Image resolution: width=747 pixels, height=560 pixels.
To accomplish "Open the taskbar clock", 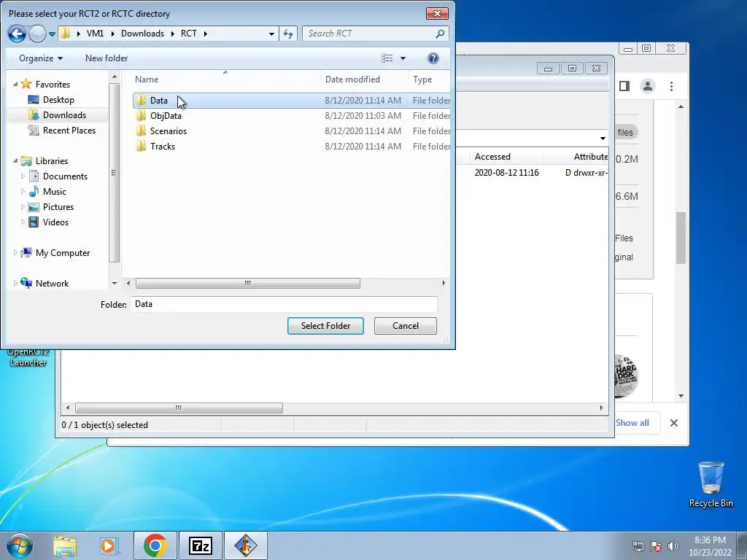I will tap(710, 546).
